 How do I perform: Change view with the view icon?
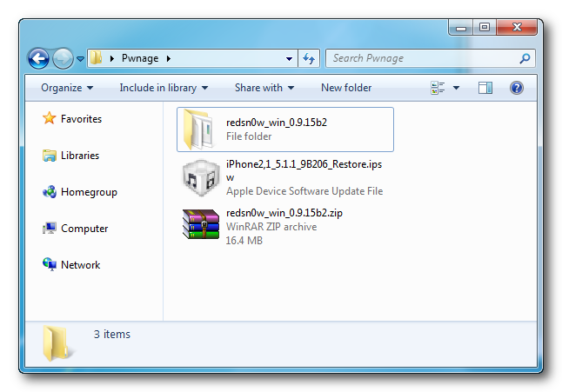point(438,88)
